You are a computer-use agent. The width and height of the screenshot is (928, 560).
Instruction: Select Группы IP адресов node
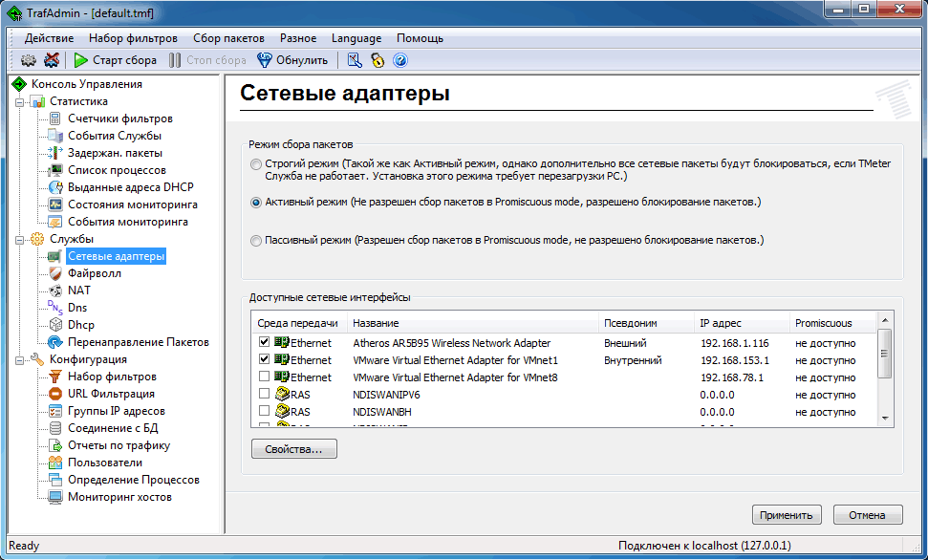[x=117, y=410]
